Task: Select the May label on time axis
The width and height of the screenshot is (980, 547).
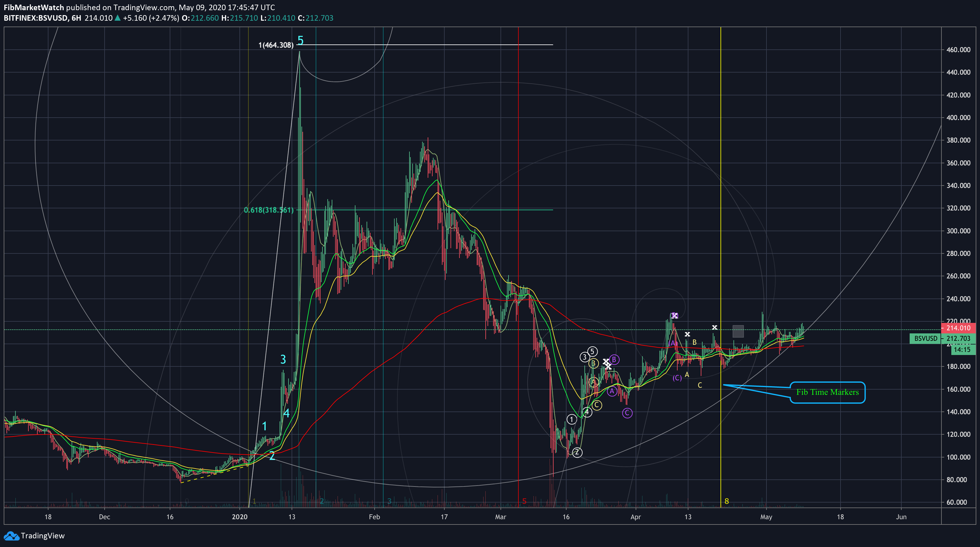Action: point(766,517)
